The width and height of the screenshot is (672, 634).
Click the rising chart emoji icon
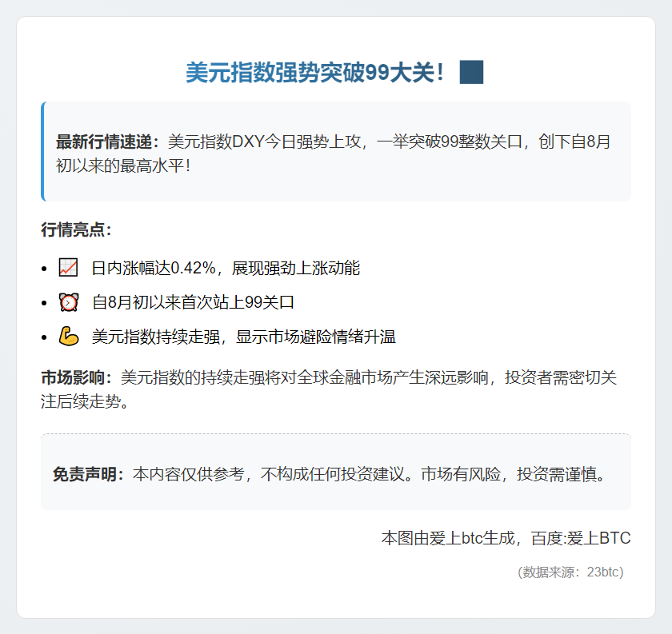tap(69, 268)
